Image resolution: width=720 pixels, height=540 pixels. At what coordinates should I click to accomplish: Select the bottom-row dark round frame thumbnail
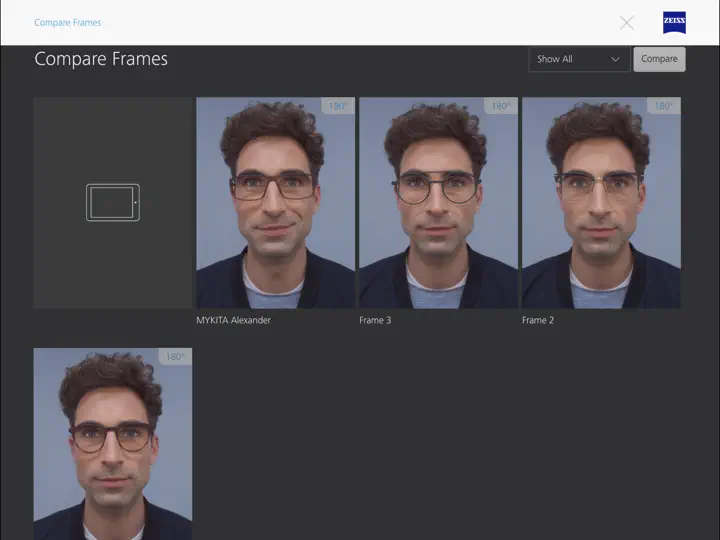[113, 444]
